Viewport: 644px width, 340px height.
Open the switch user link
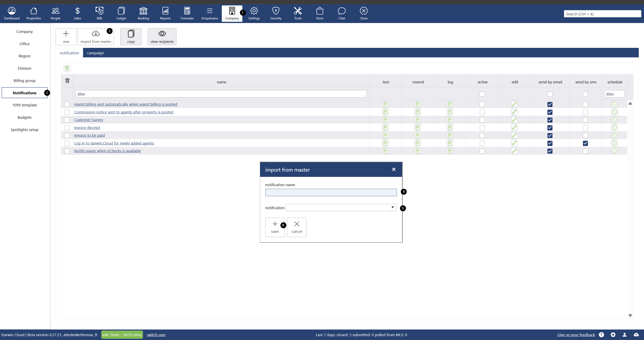click(x=156, y=335)
